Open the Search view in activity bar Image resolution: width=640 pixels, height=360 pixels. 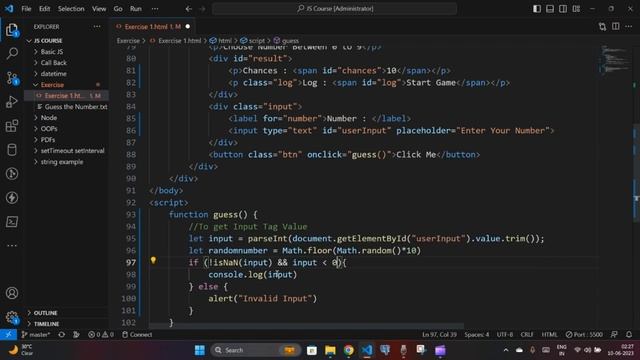12,53
